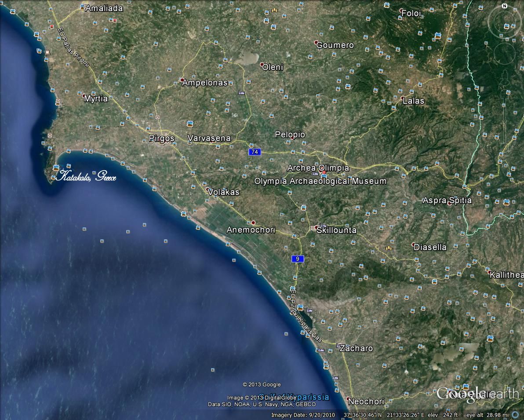Click the compass north "N" indicator
524x420 pixels.
pos(504,6)
